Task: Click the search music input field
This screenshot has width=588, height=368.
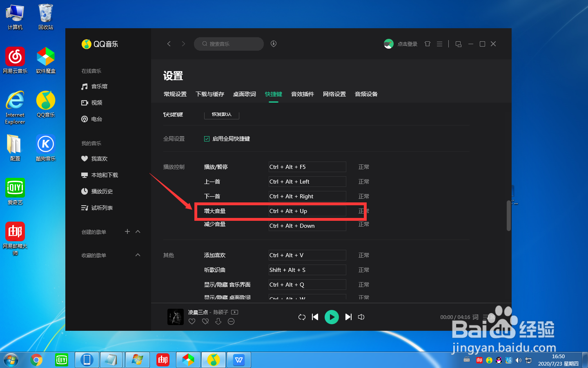Action: (x=229, y=44)
